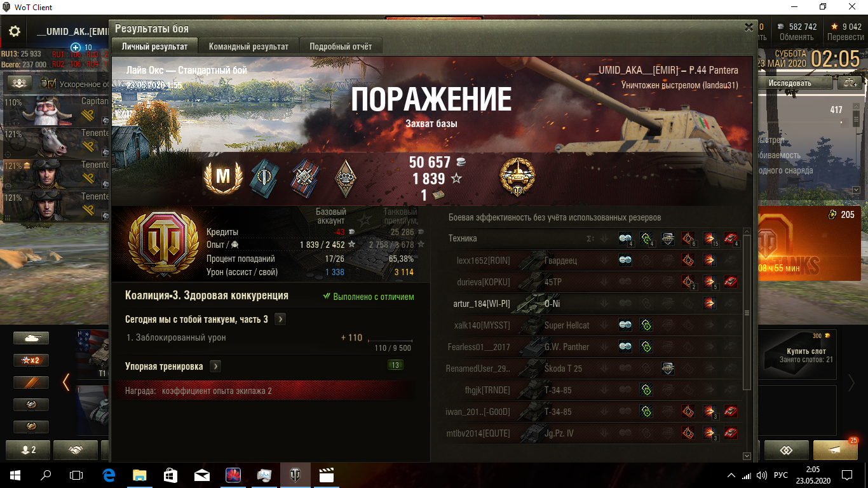Open the notifications button with 25 badge
This screenshot has width=868, height=488.
835,450
